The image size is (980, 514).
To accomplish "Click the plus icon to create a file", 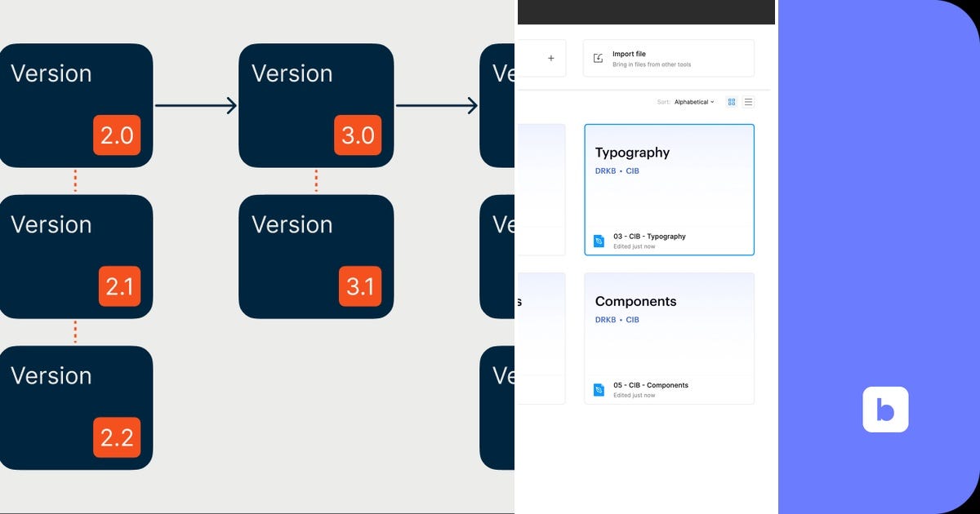I will 551,57.
